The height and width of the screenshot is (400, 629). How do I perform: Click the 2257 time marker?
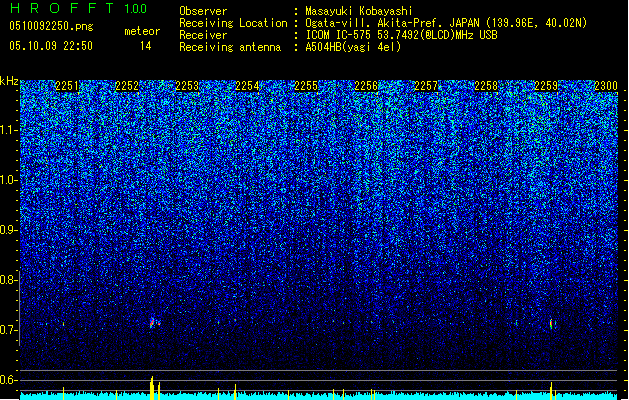(x=426, y=86)
